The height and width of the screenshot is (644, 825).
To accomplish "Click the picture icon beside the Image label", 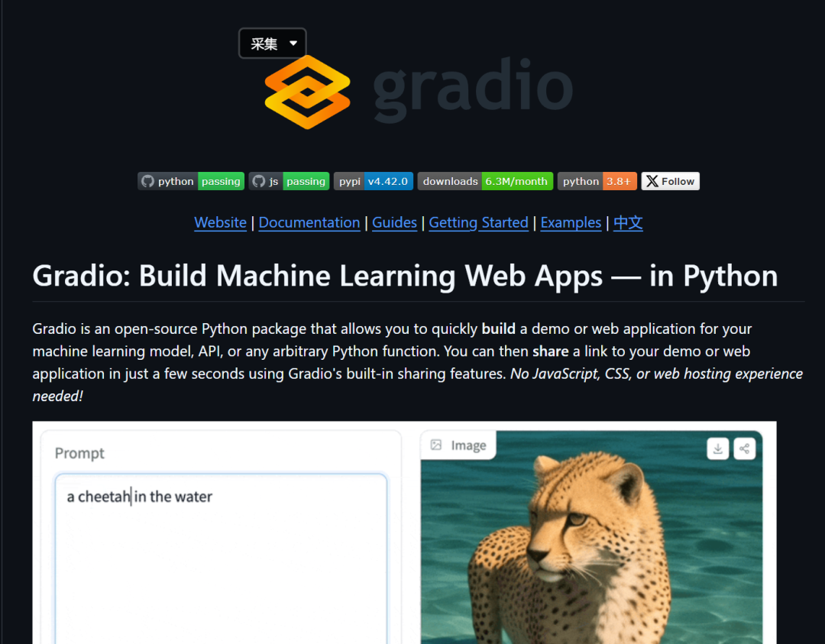I will pyautogui.click(x=438, y=445).
